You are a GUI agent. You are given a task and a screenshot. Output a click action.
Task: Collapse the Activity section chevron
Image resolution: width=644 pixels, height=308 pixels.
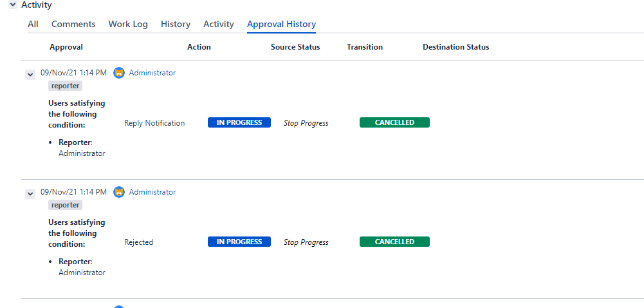tap(13, 5)
